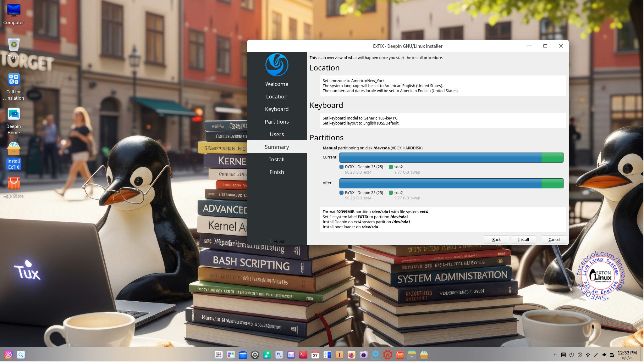
Task: Open the search icon on taskbar
Action: (x=21, y=355)
